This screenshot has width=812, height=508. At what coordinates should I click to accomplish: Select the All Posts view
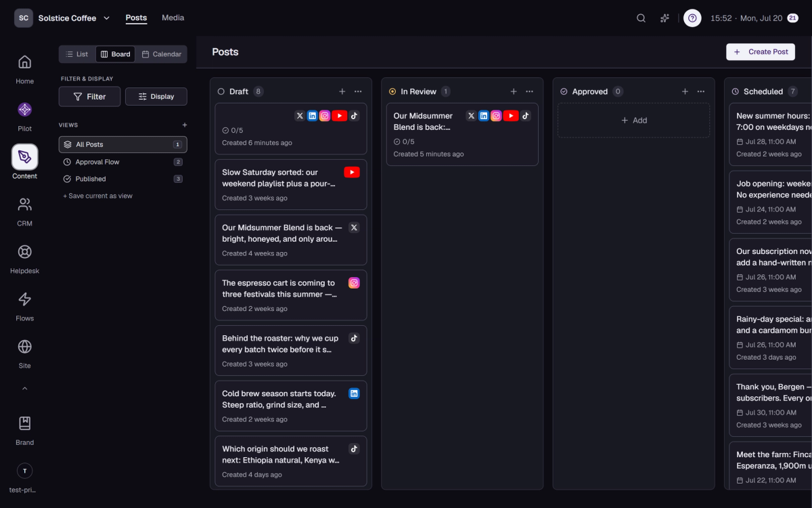[x=123, y=144]
